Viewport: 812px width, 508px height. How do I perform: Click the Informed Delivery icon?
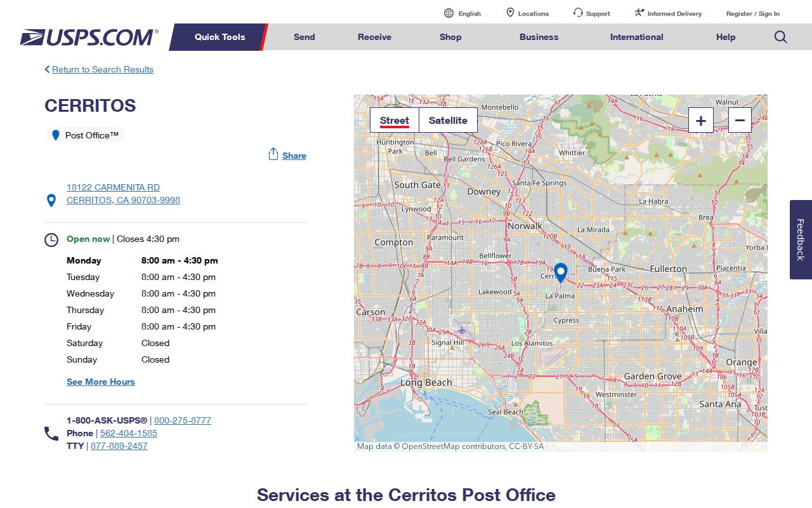click(639, 13)
